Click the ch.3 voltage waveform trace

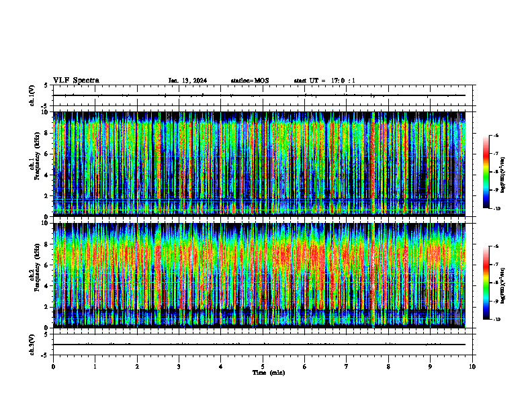pos(259,345)
